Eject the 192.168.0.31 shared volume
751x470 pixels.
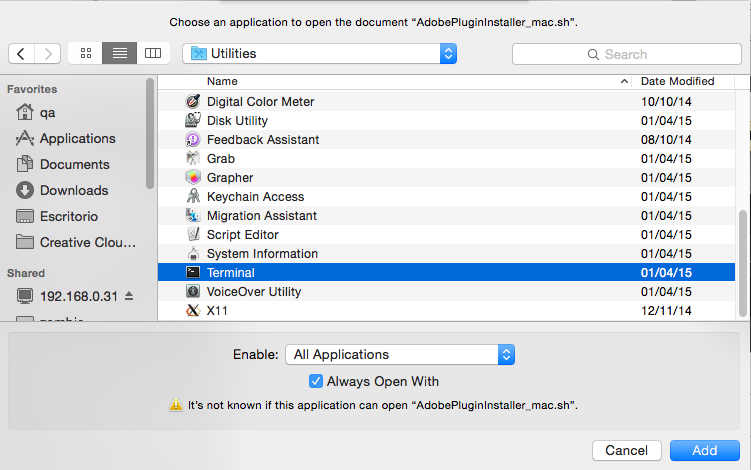click(129, 296)
